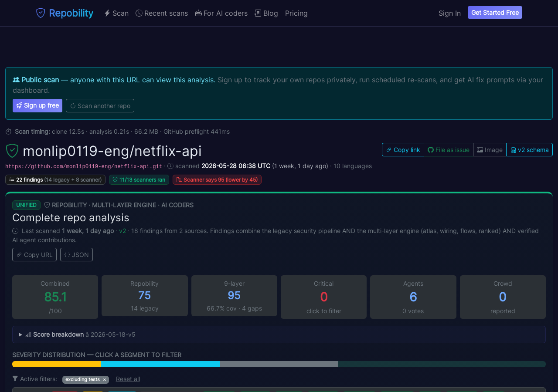Click the robot icon for AI coders
The image size is (558, 392).
click(x=198, y=13)
